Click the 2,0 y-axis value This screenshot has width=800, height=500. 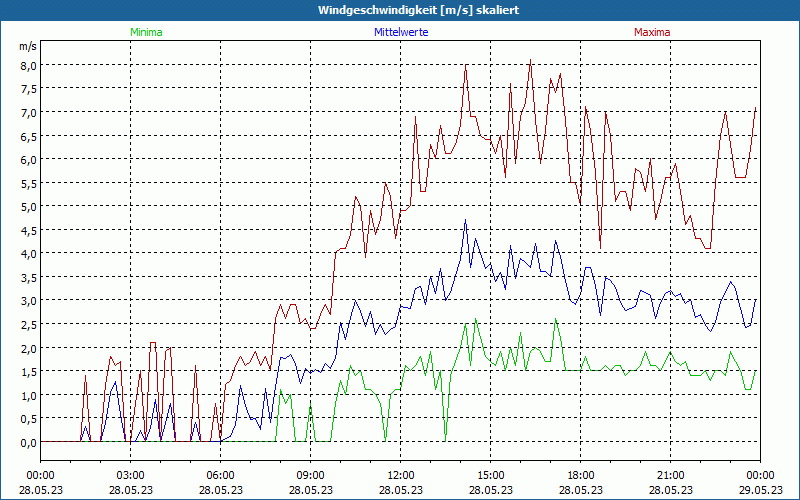click(x=28, y=348)
